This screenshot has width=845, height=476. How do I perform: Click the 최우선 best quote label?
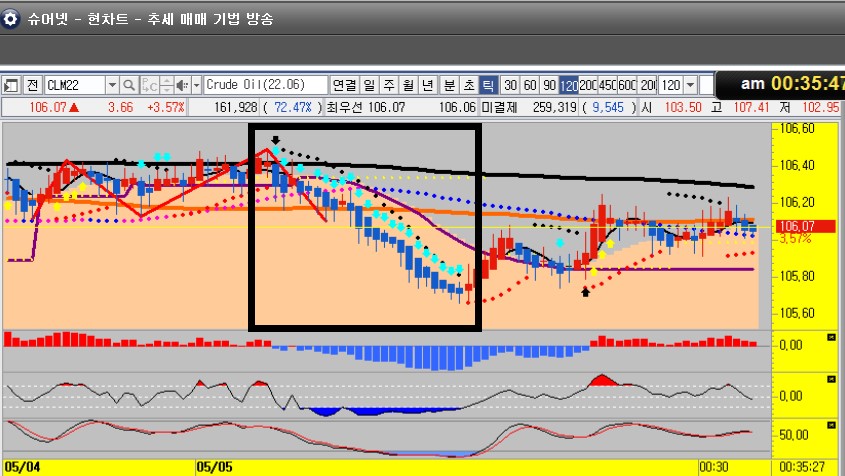click(x=344, y=107)
